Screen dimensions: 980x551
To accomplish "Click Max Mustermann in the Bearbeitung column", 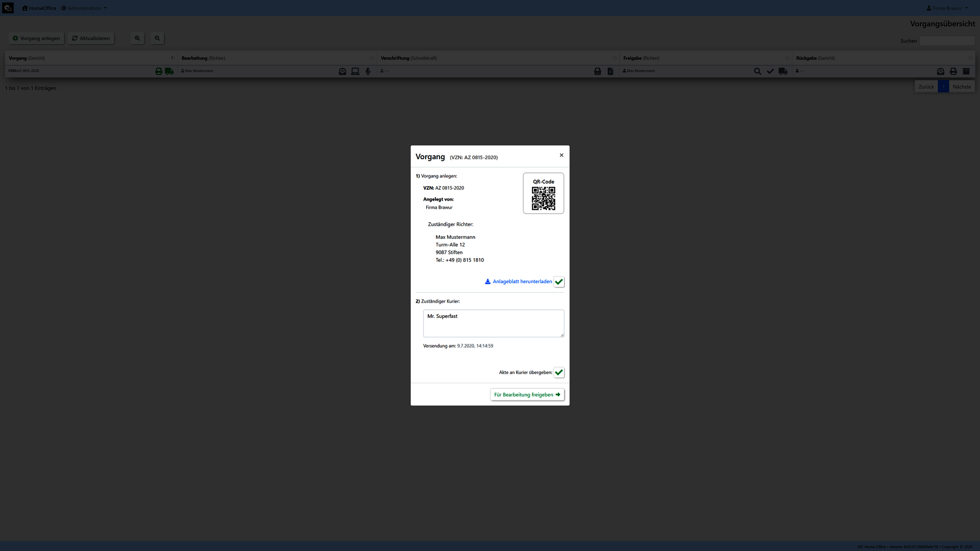I will (x=199, y=71).
